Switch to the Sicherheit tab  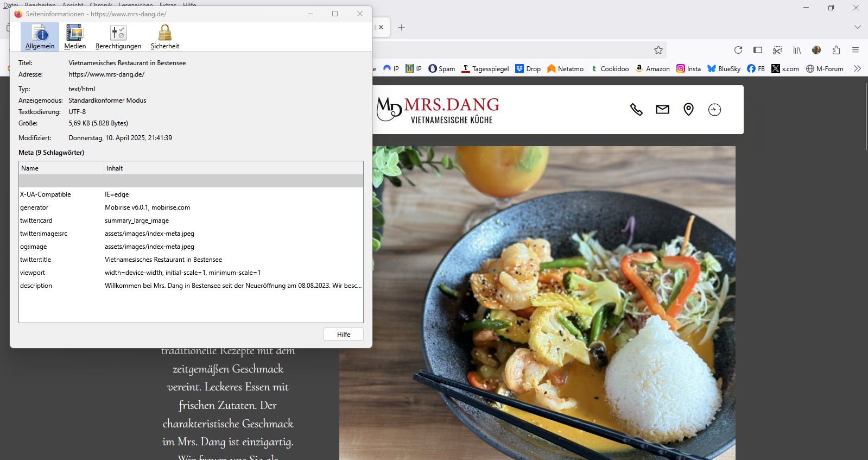point(165,37)
